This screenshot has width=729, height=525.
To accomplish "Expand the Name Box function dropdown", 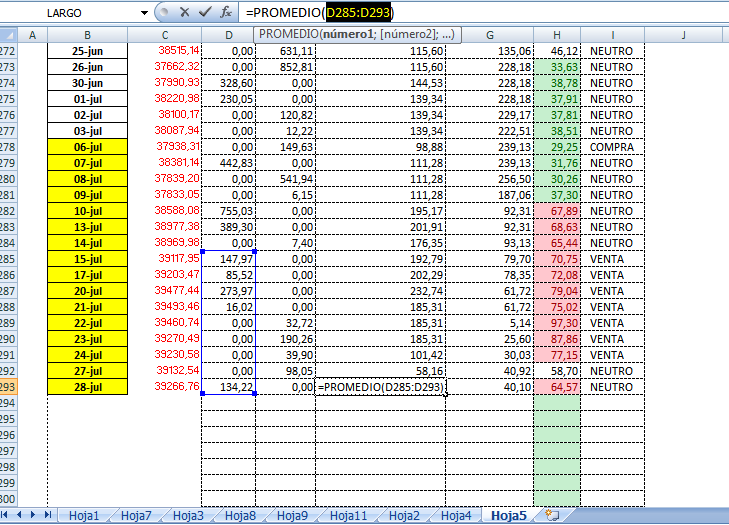I will (x=145, y=13).
